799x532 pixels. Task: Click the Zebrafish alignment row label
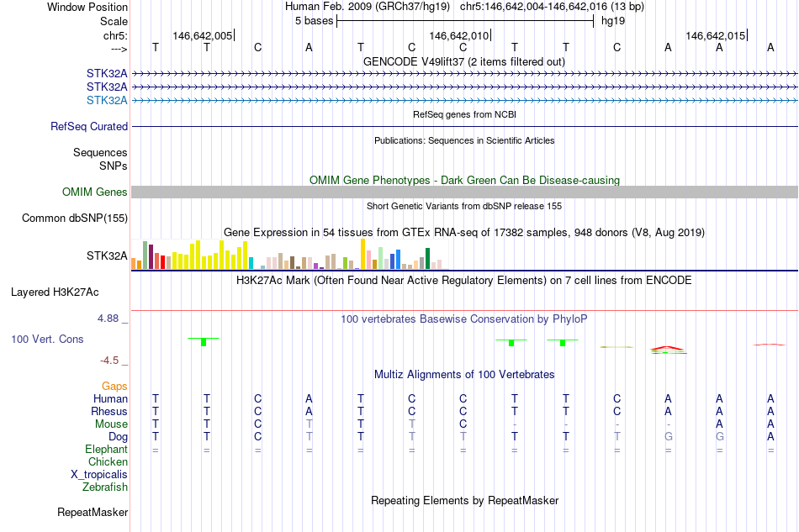pos(104,487)
